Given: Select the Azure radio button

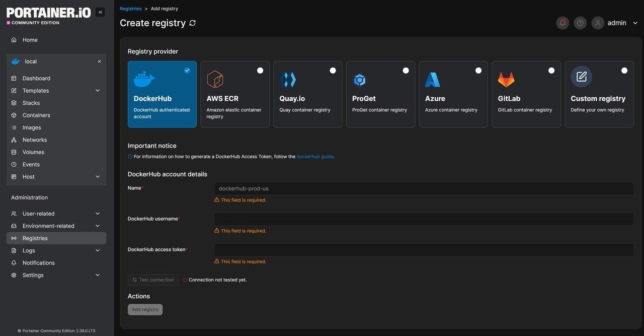Looking at the screenshot, I should [478, 71].
